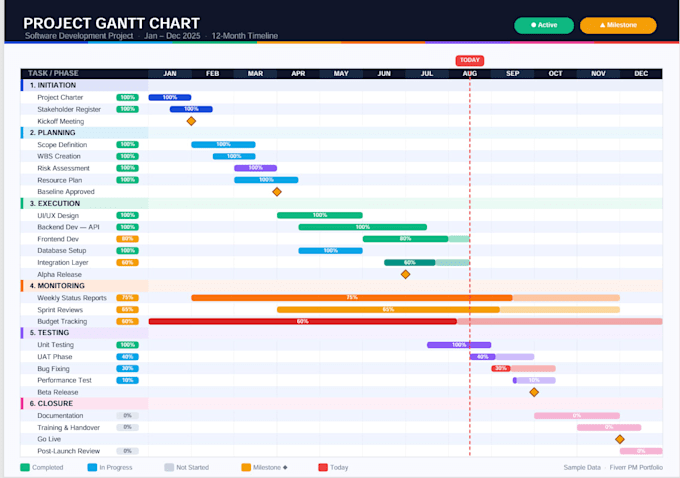Select the AUG month column header
The image size is (680, 478).
tap(470, 73)
